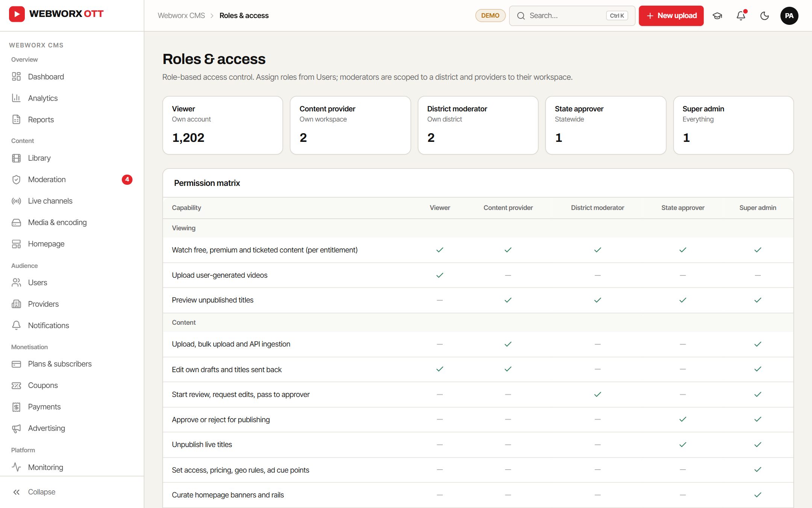Select the Moderation menu item

coord(72,179)
